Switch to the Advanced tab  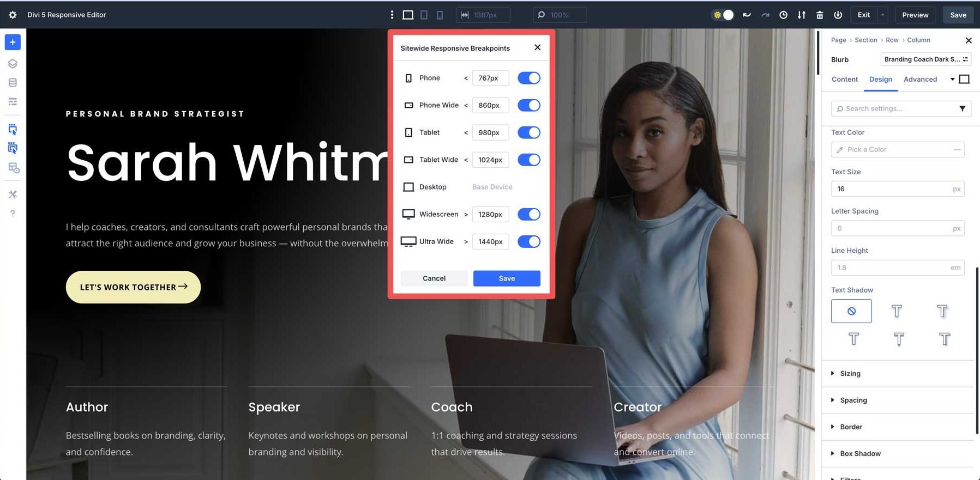(x=920, y=79)
